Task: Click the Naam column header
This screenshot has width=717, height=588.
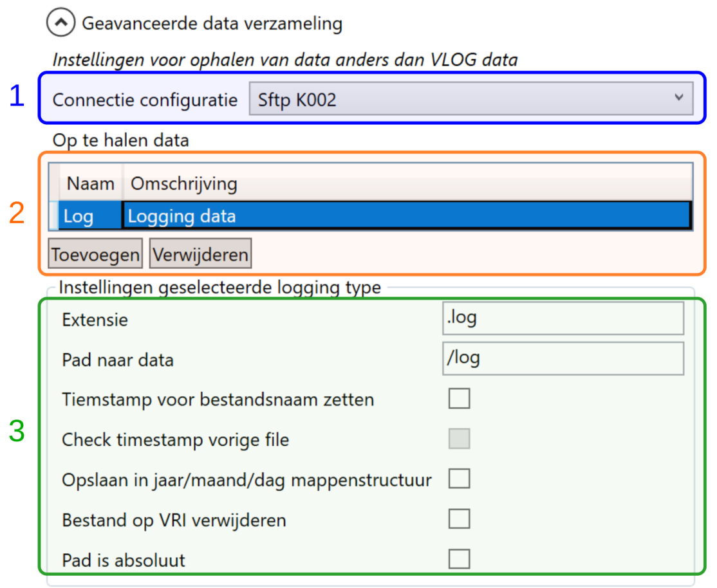Action: pyautogui.click(x=91, y=183)
